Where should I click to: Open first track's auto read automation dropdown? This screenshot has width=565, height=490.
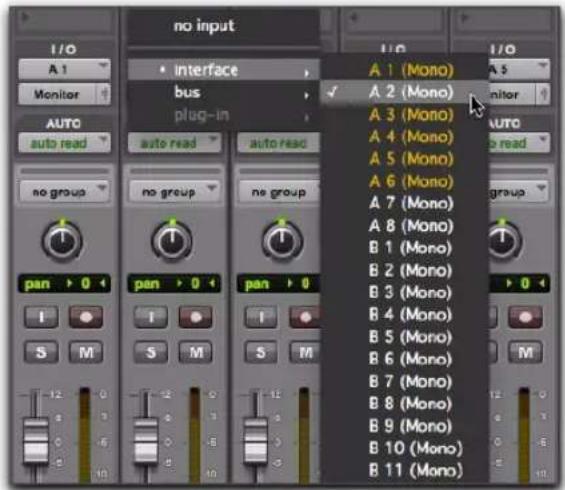tap(64, 143)
